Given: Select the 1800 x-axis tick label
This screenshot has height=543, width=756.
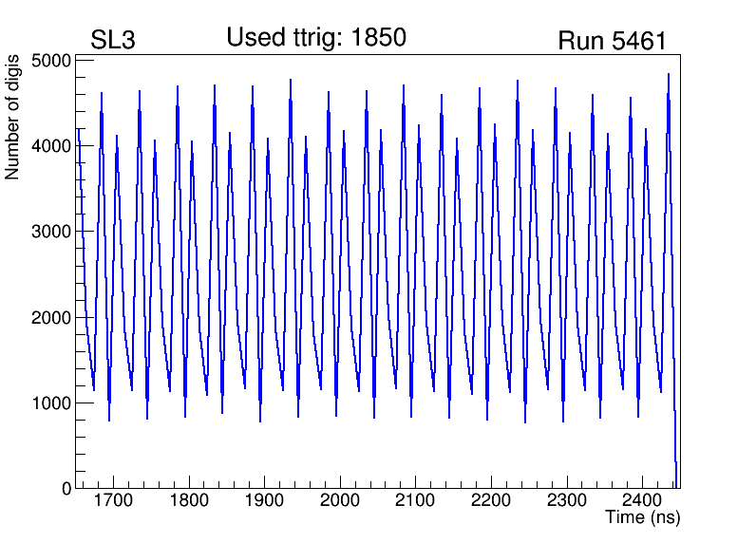Looking at the screenshot, I should coord(189,500).
